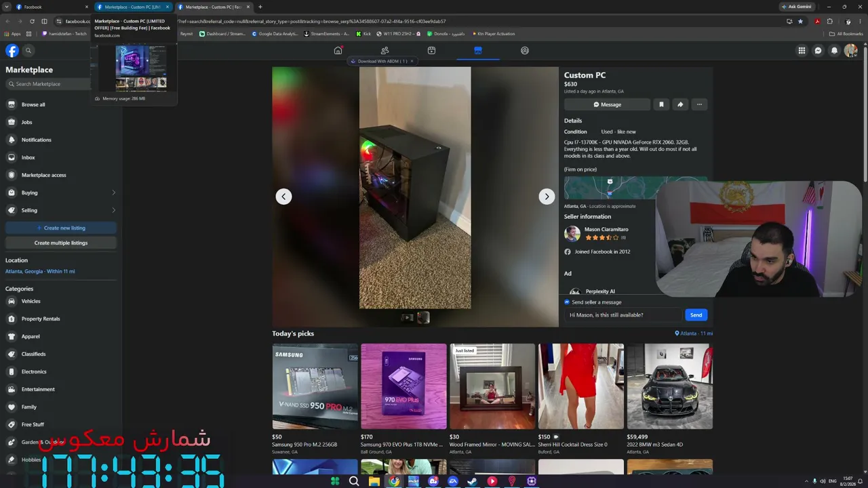Bookmark this page with the star icon
Image resolution: width=868 pixels, height=488 pixels.
pos(800,21)
